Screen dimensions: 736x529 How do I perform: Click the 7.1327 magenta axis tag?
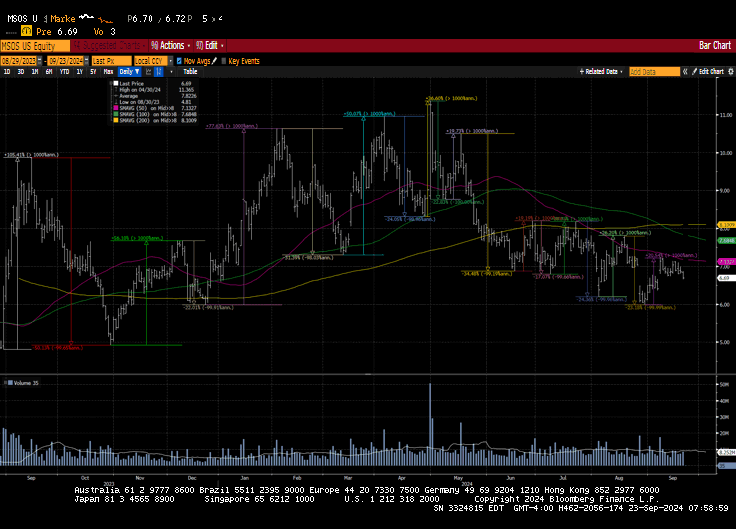coord(727,261)
